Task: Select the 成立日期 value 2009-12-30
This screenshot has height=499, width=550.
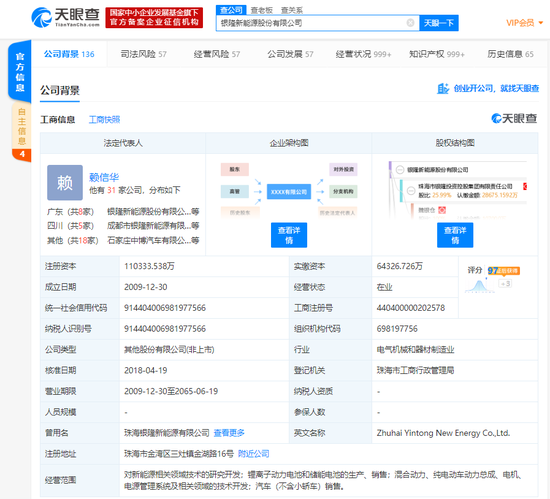Action: pos(146,287)
